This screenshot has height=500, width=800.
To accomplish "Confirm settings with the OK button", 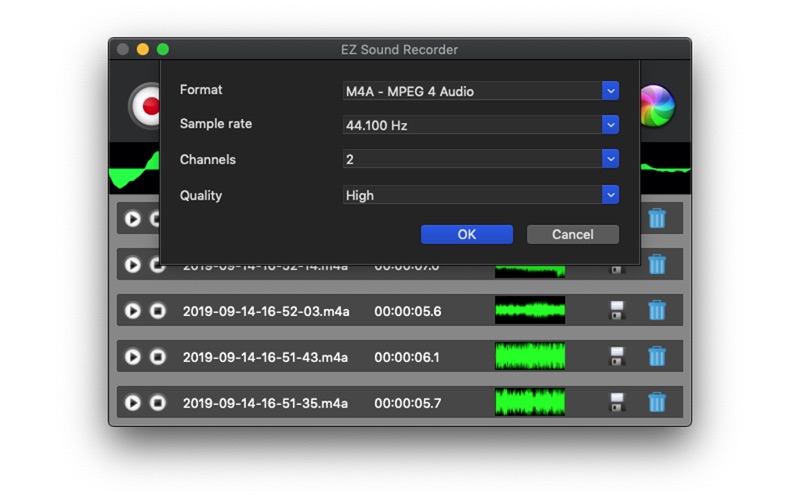I will point(466,234).
